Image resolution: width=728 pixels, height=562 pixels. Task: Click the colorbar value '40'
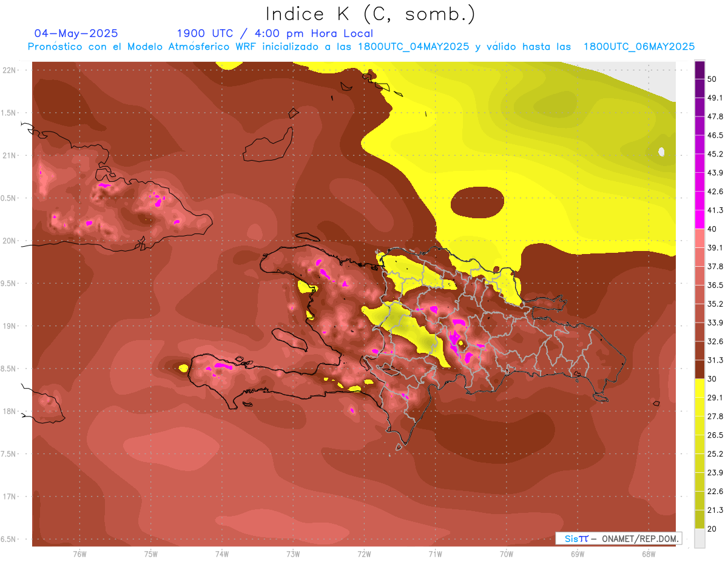coord(713,229)
